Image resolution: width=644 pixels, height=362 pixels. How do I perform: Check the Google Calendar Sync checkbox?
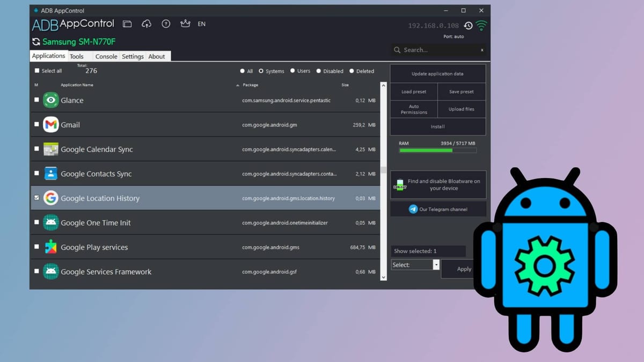pos(36,149)
